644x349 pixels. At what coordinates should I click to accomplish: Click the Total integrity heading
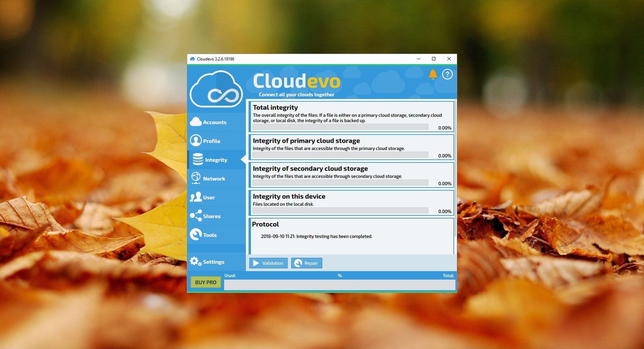tap(275, 107)
